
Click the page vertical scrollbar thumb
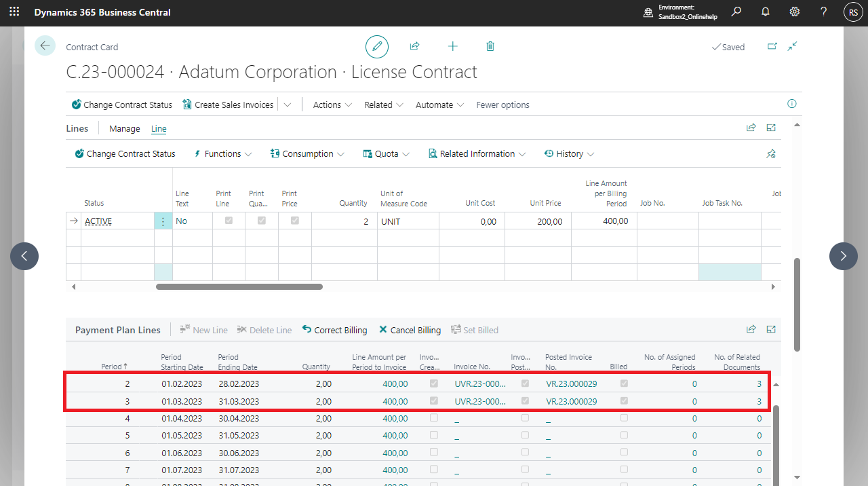coord(797,304)
